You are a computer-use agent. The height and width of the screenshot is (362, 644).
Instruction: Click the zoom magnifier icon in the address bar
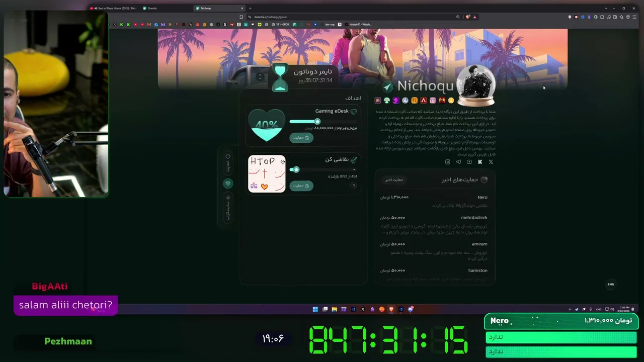coord(458,17)
